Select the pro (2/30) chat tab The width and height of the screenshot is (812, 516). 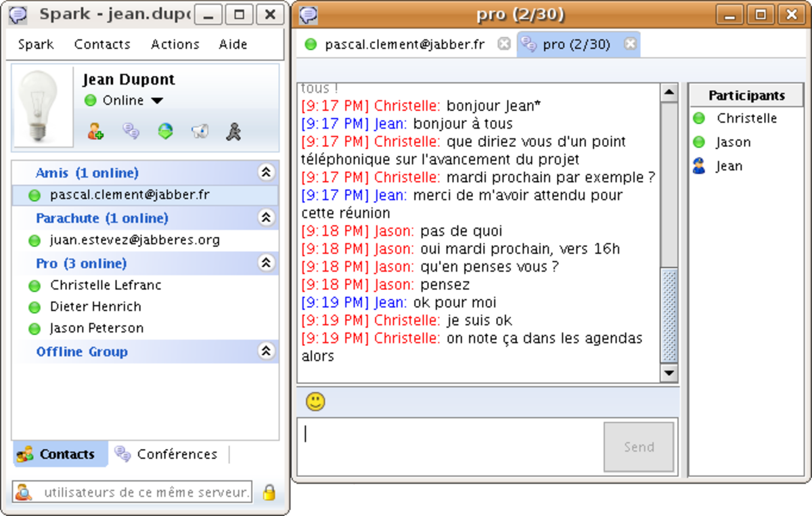tap(579, 45)
